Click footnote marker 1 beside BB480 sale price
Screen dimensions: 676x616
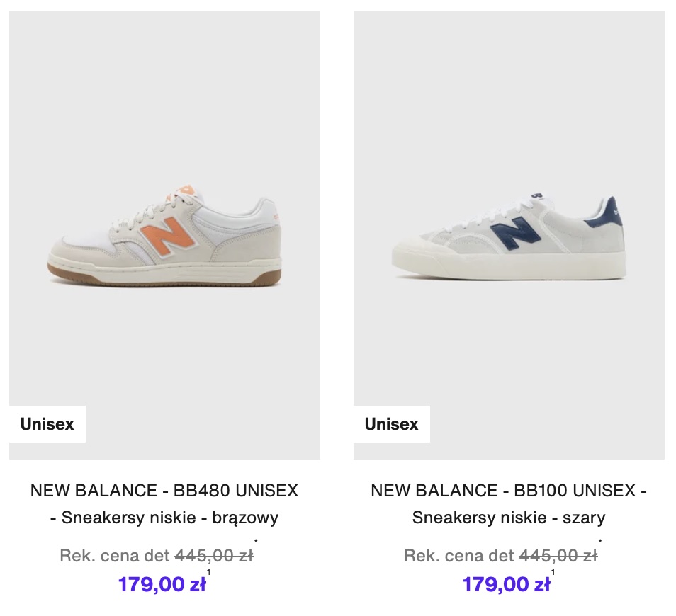pos(209,573)
